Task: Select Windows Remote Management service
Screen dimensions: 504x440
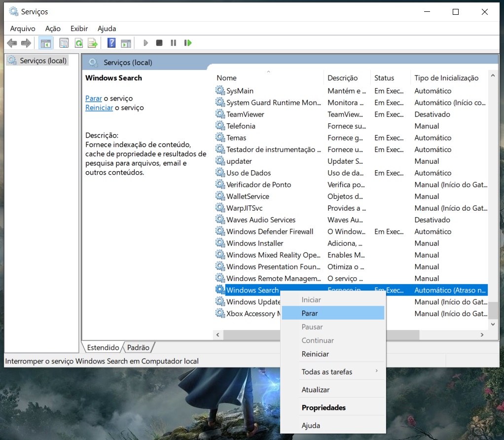Action: click(351, 279)
